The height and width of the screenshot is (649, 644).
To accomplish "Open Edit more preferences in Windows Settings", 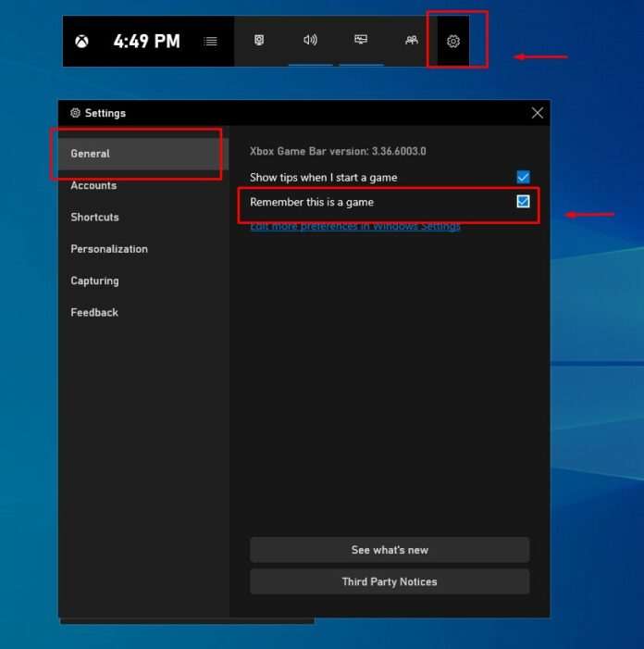I will 355,227.
